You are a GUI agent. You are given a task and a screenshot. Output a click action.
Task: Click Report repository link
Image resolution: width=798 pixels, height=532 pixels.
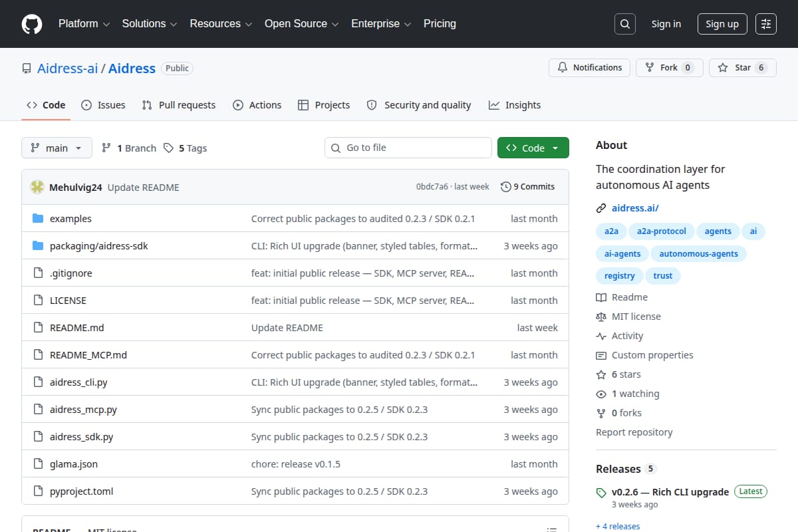click(x=634, y=432)
